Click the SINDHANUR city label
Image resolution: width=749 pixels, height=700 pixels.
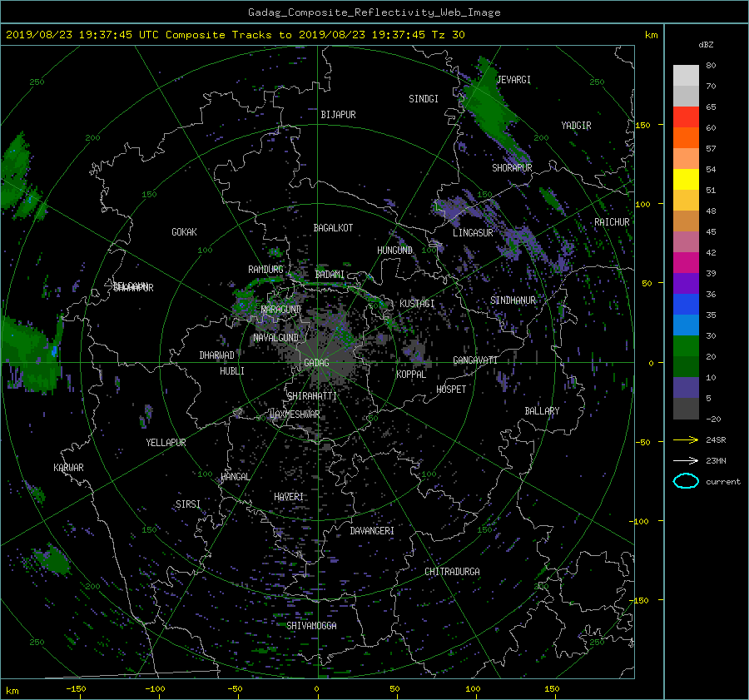click(513, 300)
